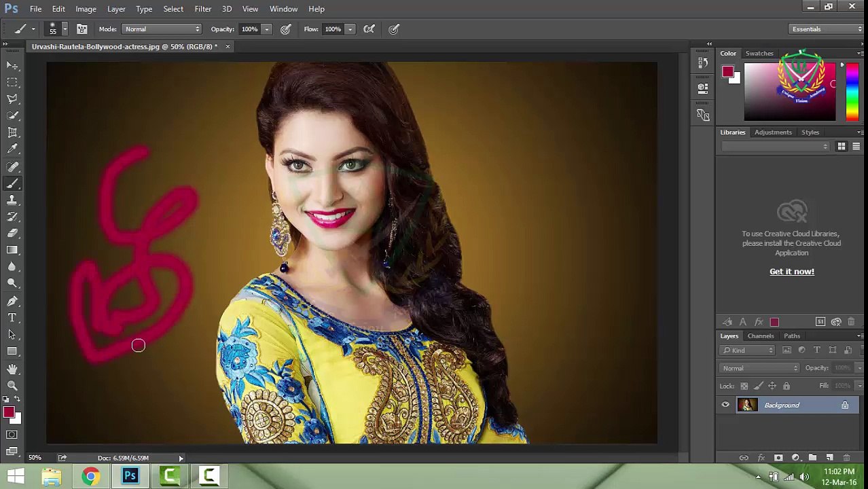
Task: Open the Flow slider dropdown arrow
Action: [350, 29]
